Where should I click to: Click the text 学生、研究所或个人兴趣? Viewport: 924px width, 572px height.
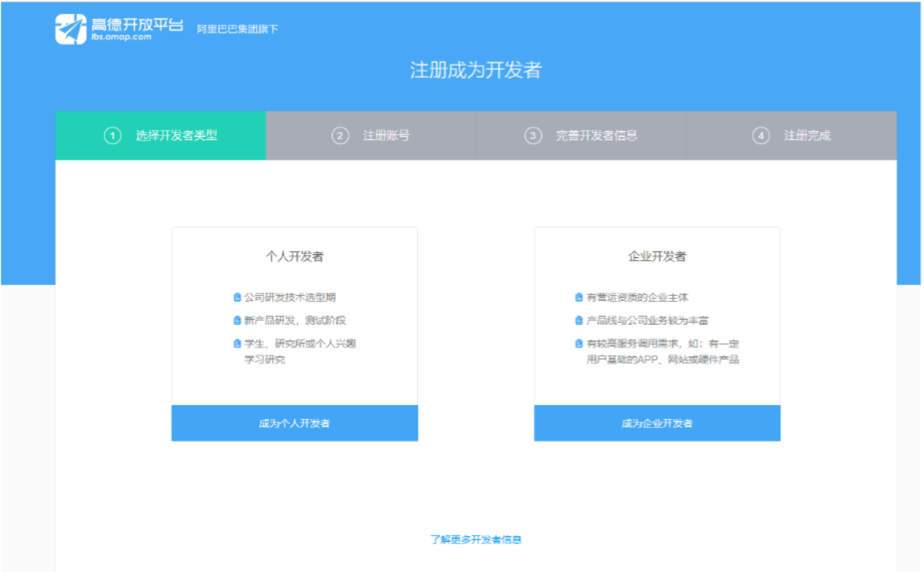click(300, 343)
